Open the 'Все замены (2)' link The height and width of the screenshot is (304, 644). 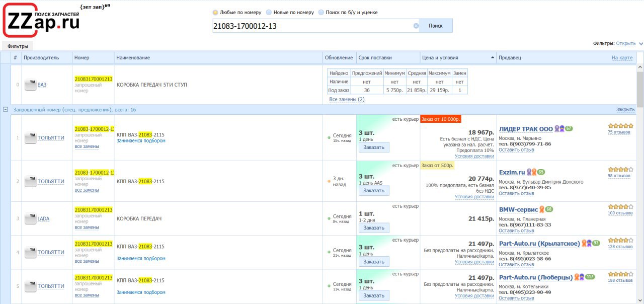(x=347, y=99)
